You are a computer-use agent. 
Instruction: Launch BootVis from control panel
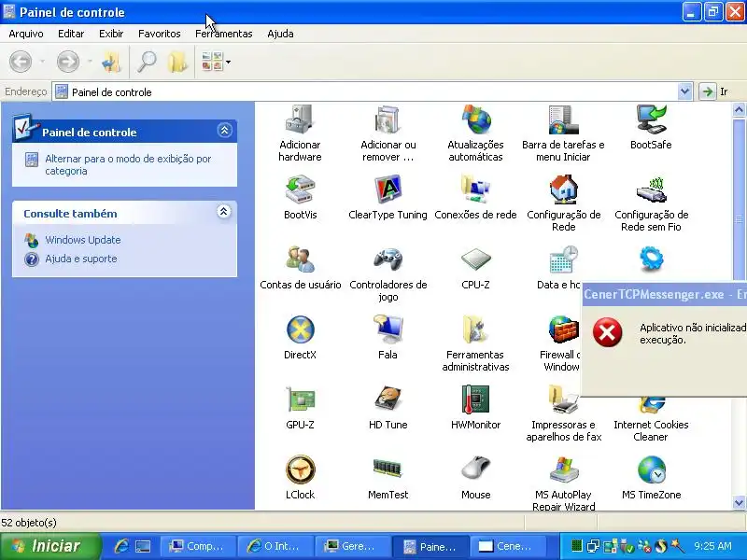tap(300, 198)
